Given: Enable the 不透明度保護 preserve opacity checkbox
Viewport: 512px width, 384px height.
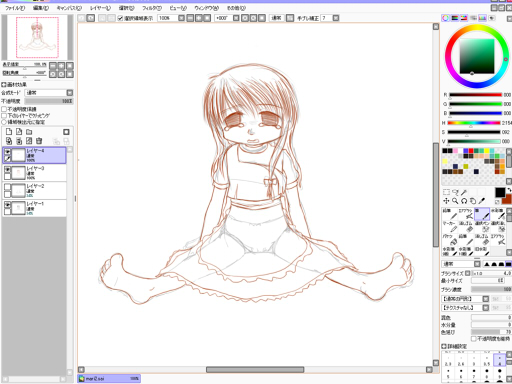Looking at the screenshot, I should point(4,109).
